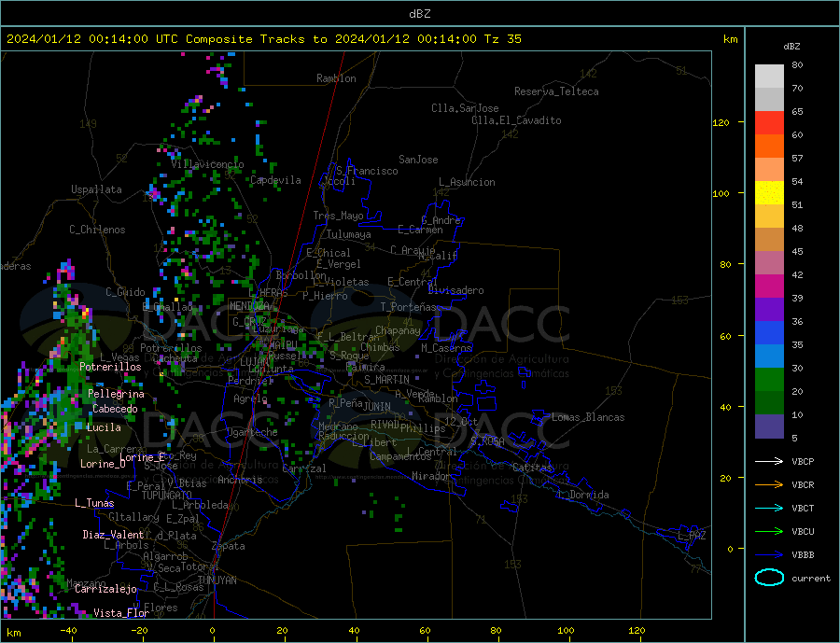Pick the bright green swatch between 30 and 20
The image size is (840, 643).
[769, 380]
